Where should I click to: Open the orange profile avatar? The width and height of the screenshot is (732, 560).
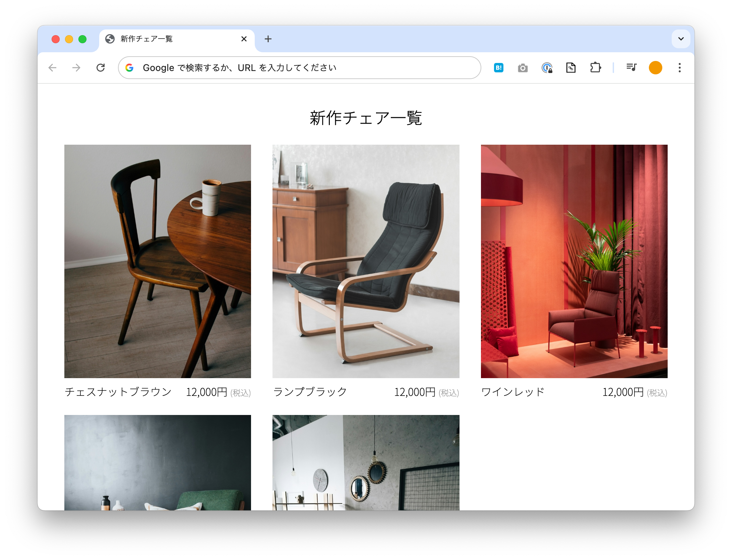[655, 68]
